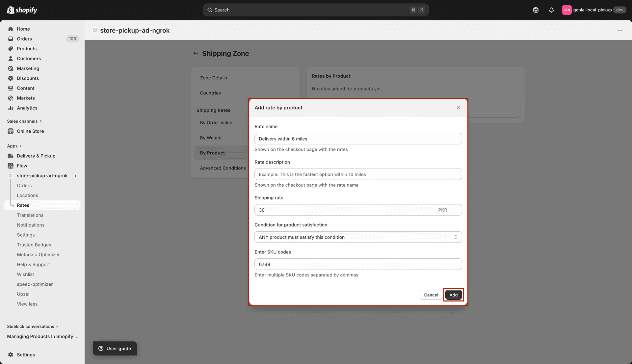Click the Customers person icon

coord(11,59)
